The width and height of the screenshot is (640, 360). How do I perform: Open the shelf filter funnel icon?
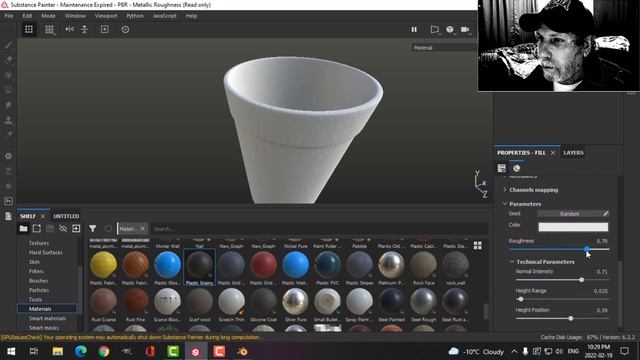[93, 229]
